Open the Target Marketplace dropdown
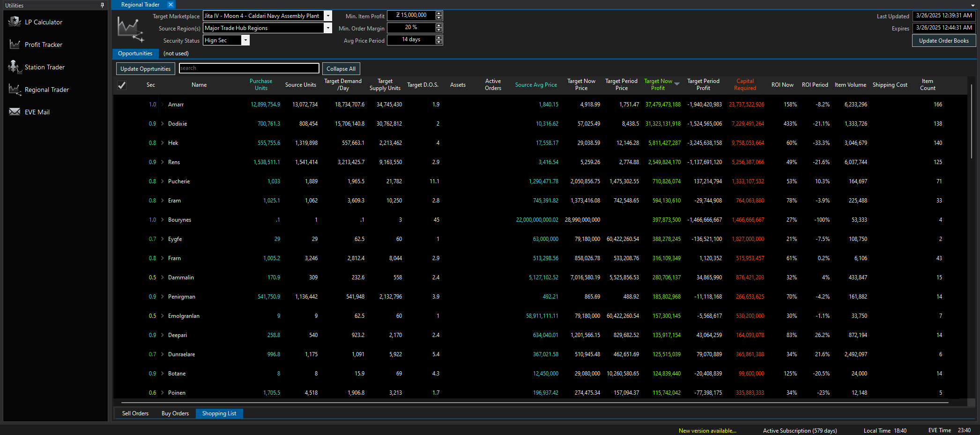The image size is (980, 435). 328,15
